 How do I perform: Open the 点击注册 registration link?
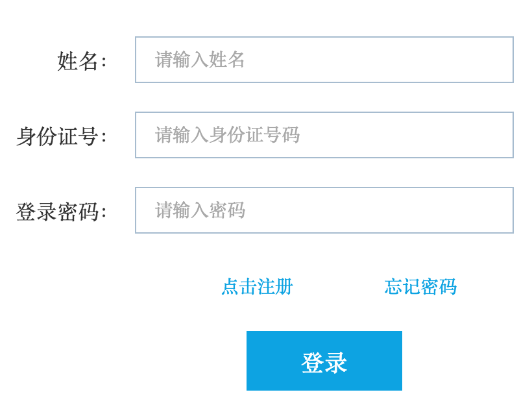[257, 287]
